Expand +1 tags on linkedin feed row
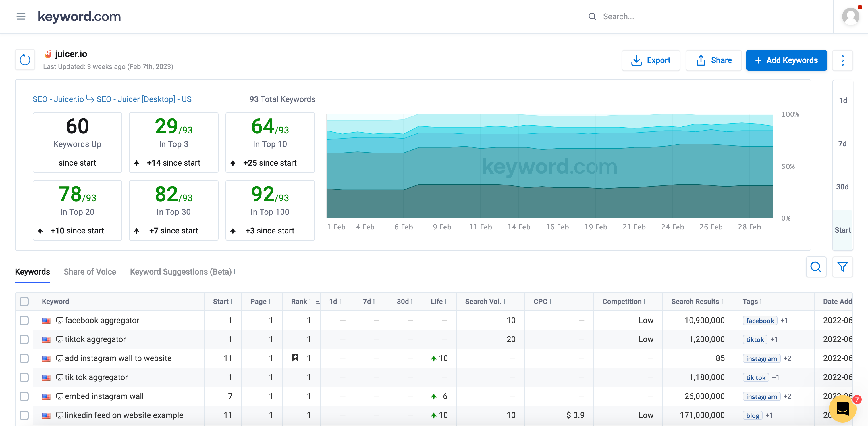Viewport: 868px width, 426px height. pyautogui.click(x=769, y=415)
